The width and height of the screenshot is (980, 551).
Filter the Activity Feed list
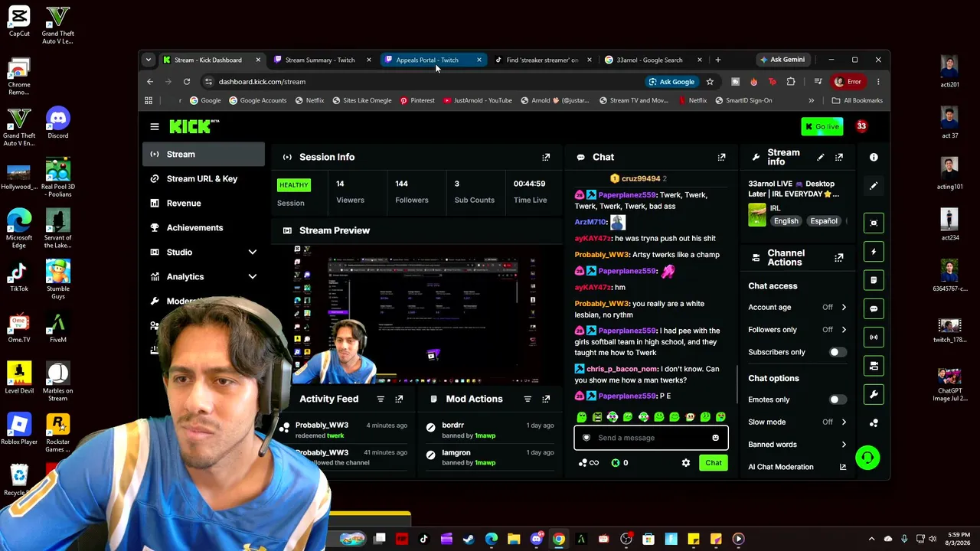click(x=381, y=399)
